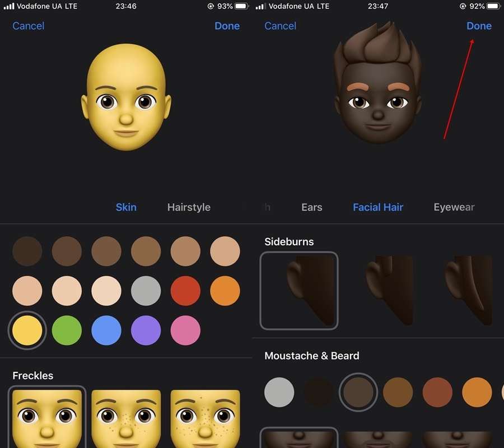Select the green skin color
The image size is (504, 448).
click(67, 330)
